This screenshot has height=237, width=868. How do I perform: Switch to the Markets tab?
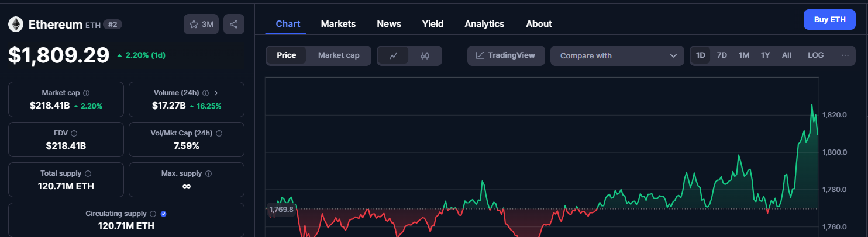338,24
